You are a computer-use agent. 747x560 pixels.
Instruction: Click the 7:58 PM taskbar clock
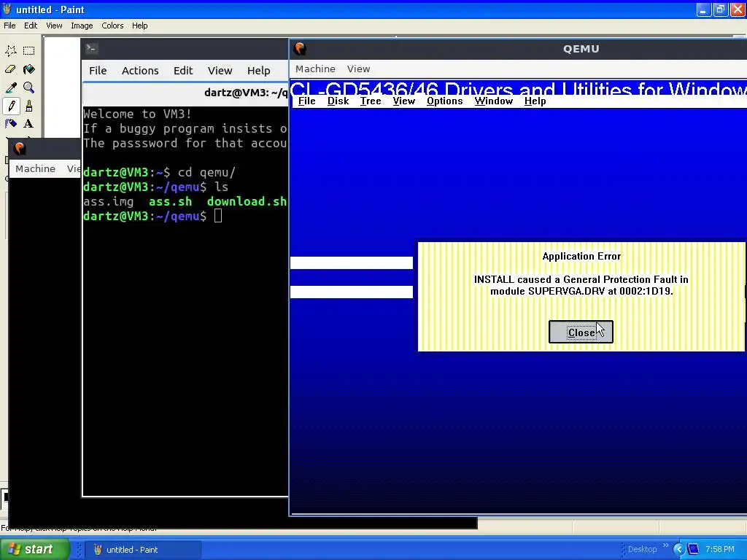click(x=720, y=549)
